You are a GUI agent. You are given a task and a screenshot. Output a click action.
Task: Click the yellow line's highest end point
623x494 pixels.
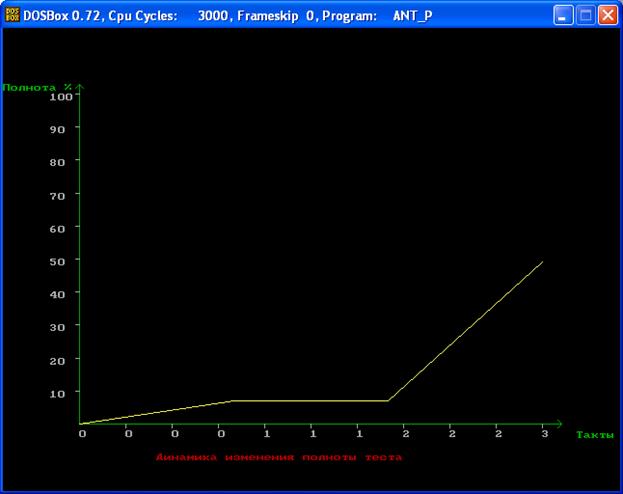(x=543, y=261)
